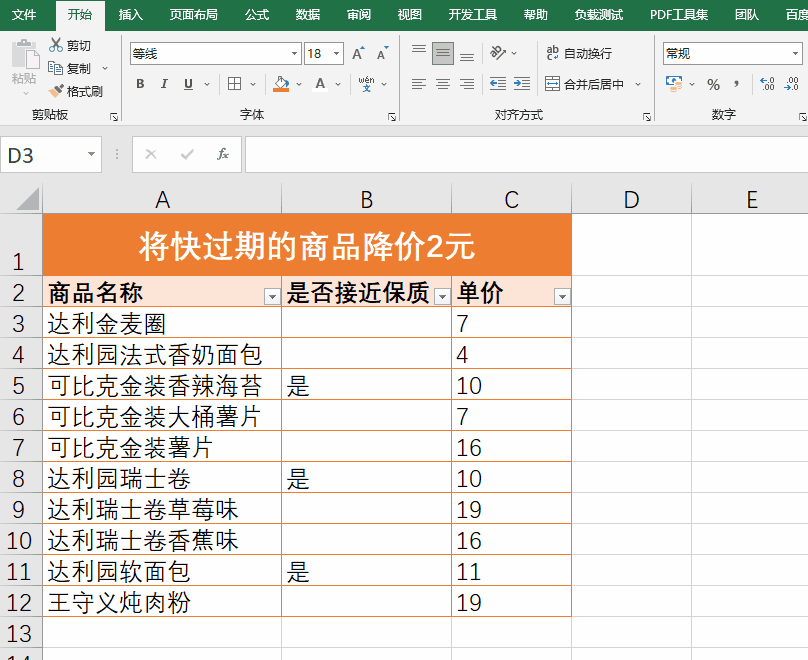This screenshot has height=660, width=808.
Task: Toggle middle vertical alignment
Action: click(443, 53)
